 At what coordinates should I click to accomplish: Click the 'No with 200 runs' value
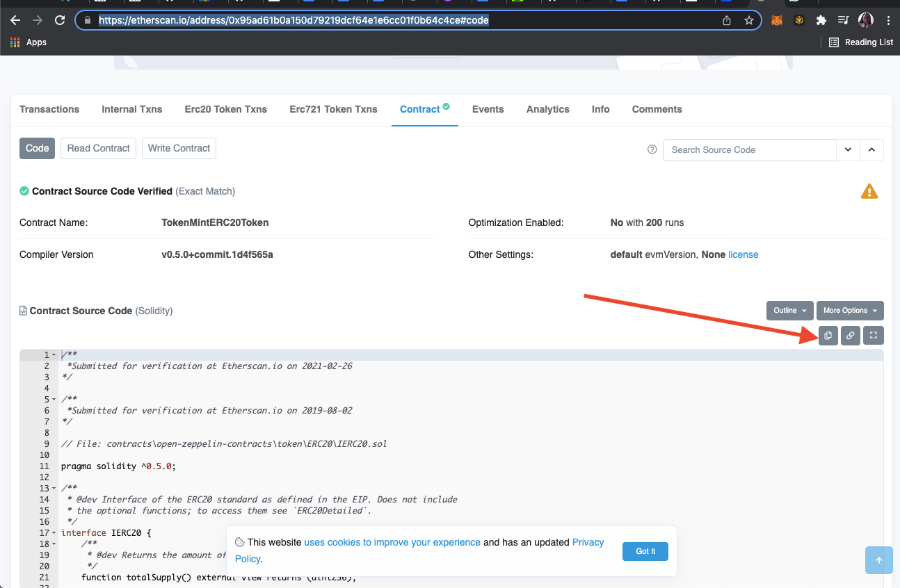point(647,222)
